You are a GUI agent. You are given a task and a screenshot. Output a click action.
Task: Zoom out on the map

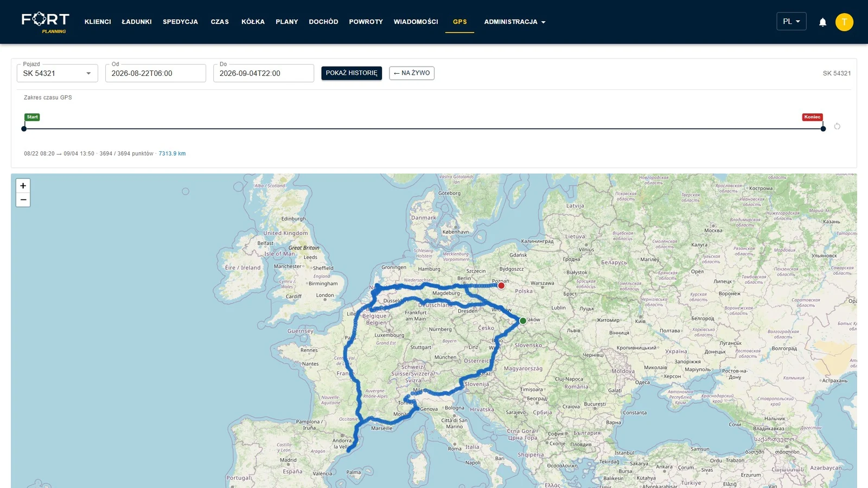23,200
